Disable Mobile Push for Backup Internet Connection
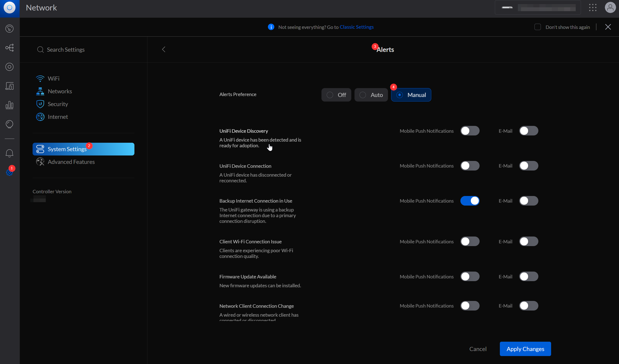This screenshot has width=619, height=364. 470,201
